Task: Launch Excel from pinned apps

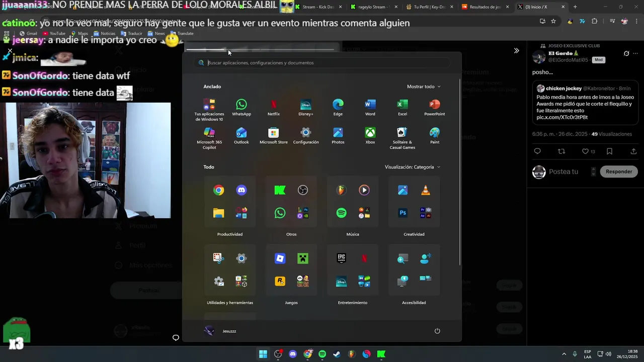Action: tap(403, 107)
